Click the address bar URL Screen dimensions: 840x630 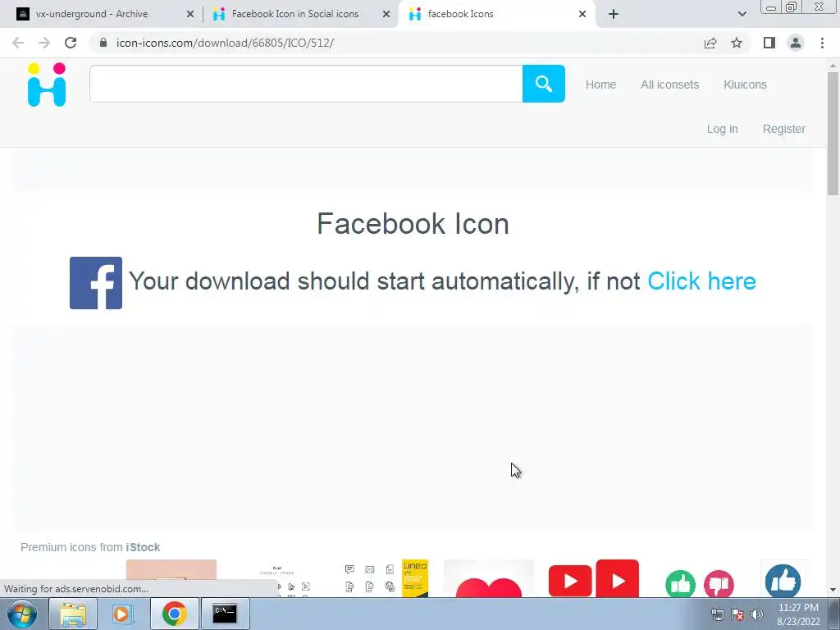(x=225, y=43)
